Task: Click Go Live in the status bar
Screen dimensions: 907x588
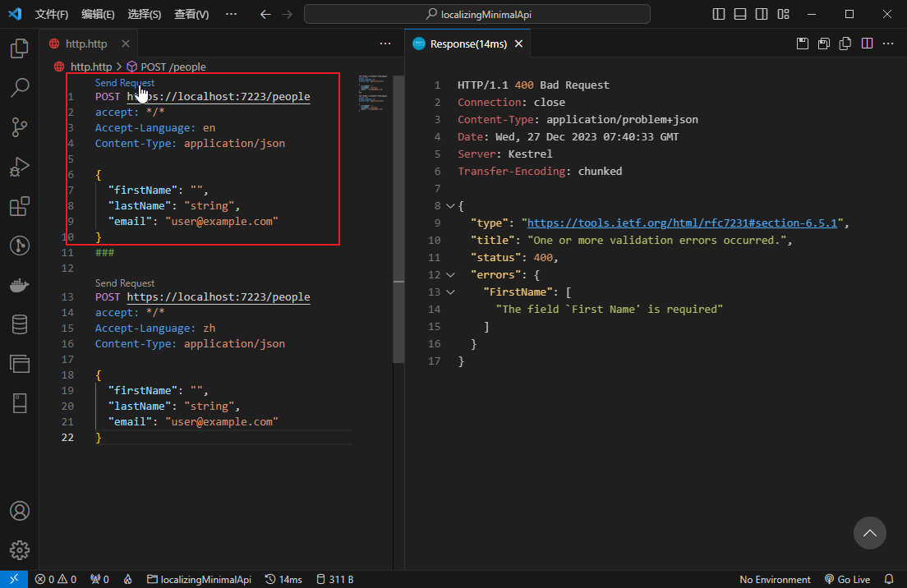Action: pos(847,580)
